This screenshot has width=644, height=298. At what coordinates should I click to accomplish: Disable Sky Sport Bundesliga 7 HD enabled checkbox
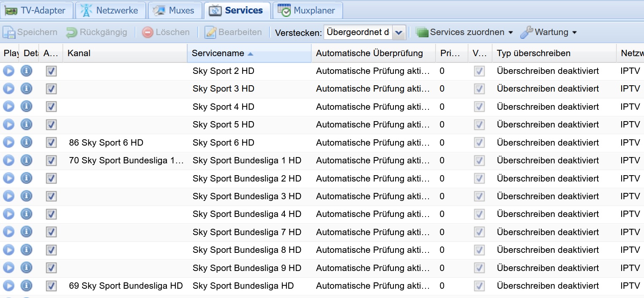coord(51,232)
